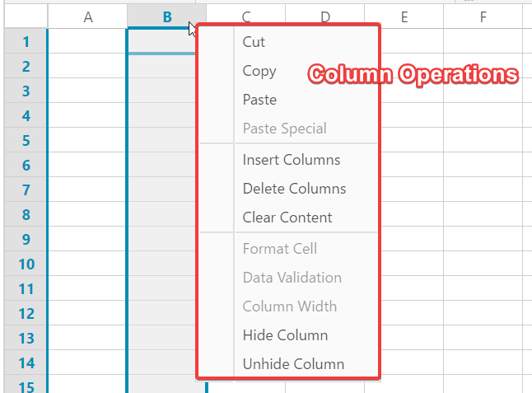Select cell E7 in the spreadsheet
Image resolution: width=532 pixels, height=393 pixels.
(x=412, y=189)
